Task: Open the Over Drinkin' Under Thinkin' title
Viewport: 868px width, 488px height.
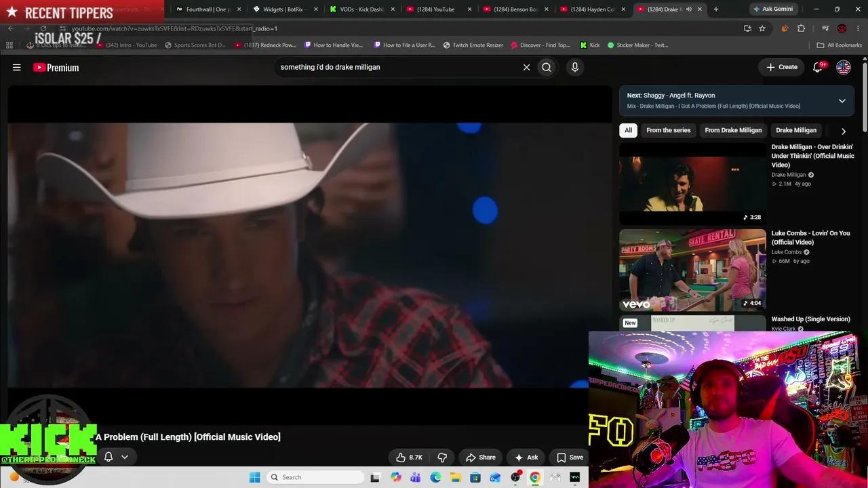Action: 812,156
